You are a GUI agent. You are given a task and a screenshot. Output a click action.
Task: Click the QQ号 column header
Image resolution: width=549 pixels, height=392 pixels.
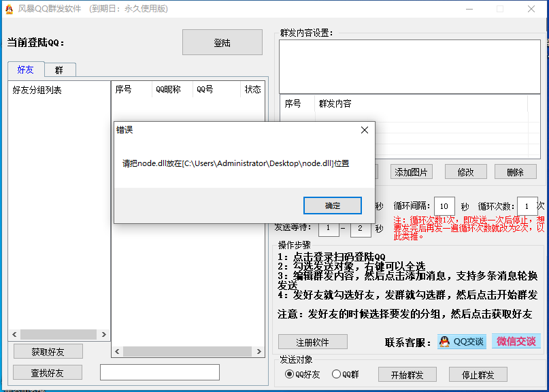pos(216,89)
